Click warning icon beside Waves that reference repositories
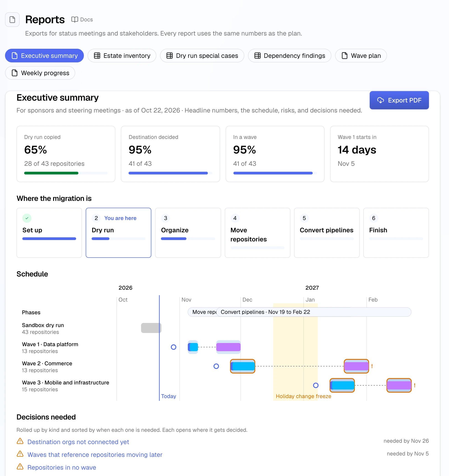 pyautogui.click(x=20, y=454)
